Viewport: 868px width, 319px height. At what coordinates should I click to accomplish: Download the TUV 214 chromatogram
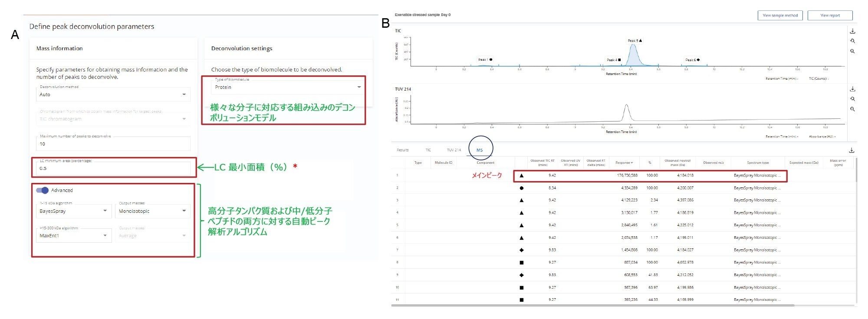[x=852, y=89]
